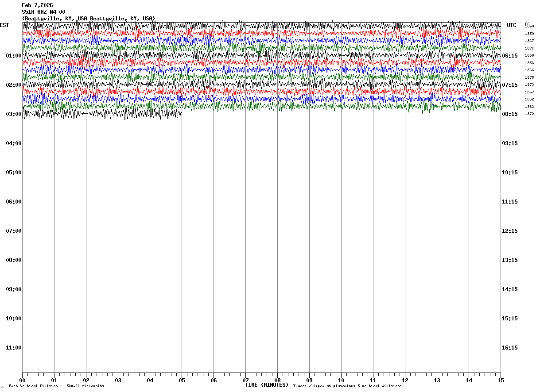Click the 04 minute axis tick label
Screen dimensions: 536x392
pyautogui.click(x=150, y=380)
